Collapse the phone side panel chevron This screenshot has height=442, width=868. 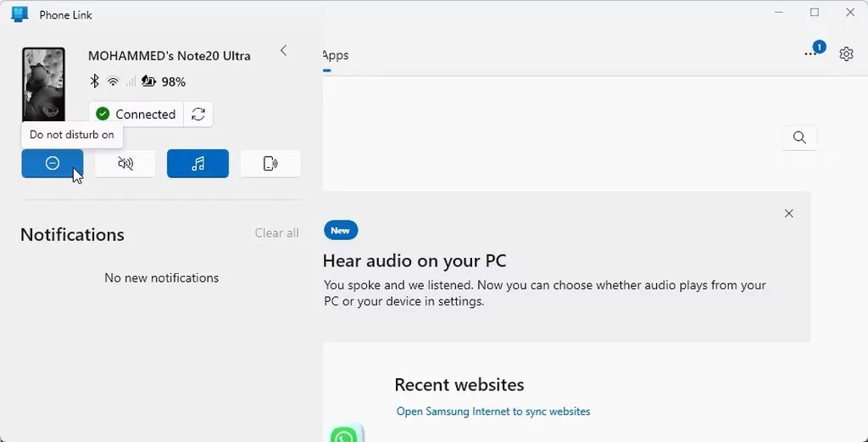pyautogui.click(x=284, y=51)
